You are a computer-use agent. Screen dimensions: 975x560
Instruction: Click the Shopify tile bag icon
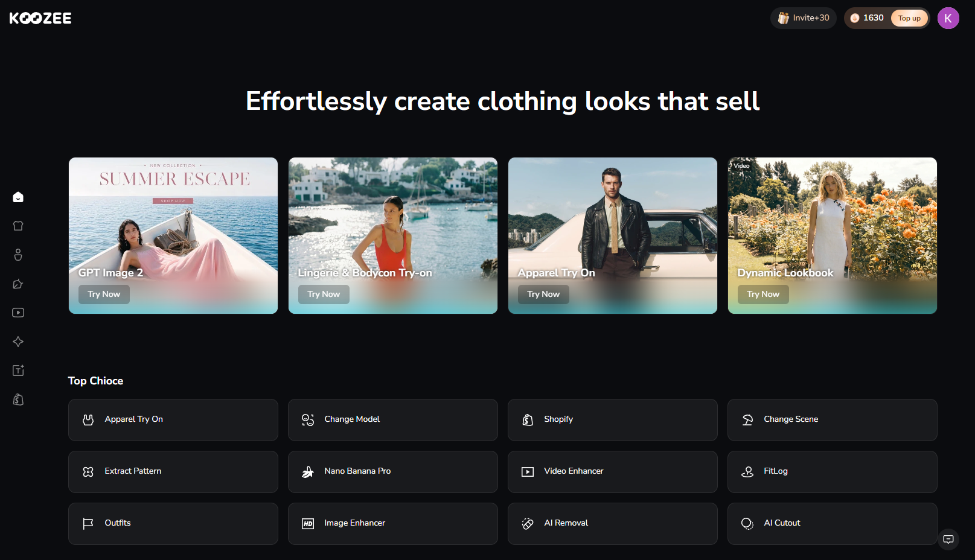click(x=528, y=419)
